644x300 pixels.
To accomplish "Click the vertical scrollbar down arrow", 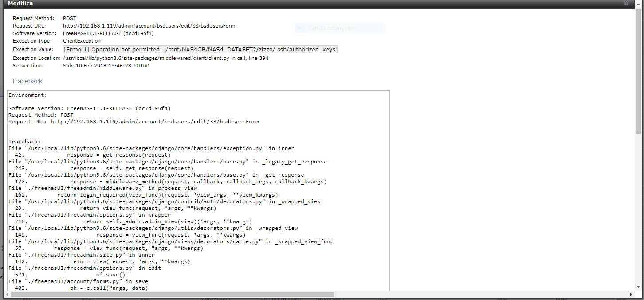I will 638,288.
